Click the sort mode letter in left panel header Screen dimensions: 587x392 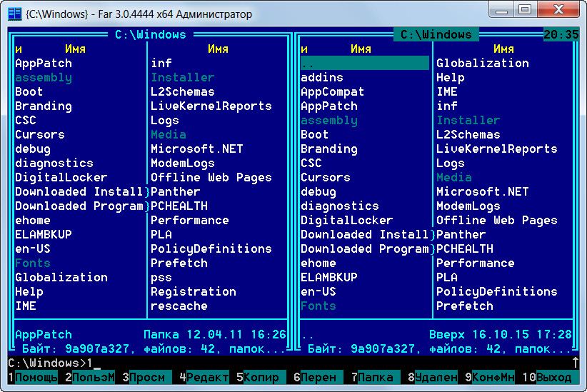coord(19,49)
